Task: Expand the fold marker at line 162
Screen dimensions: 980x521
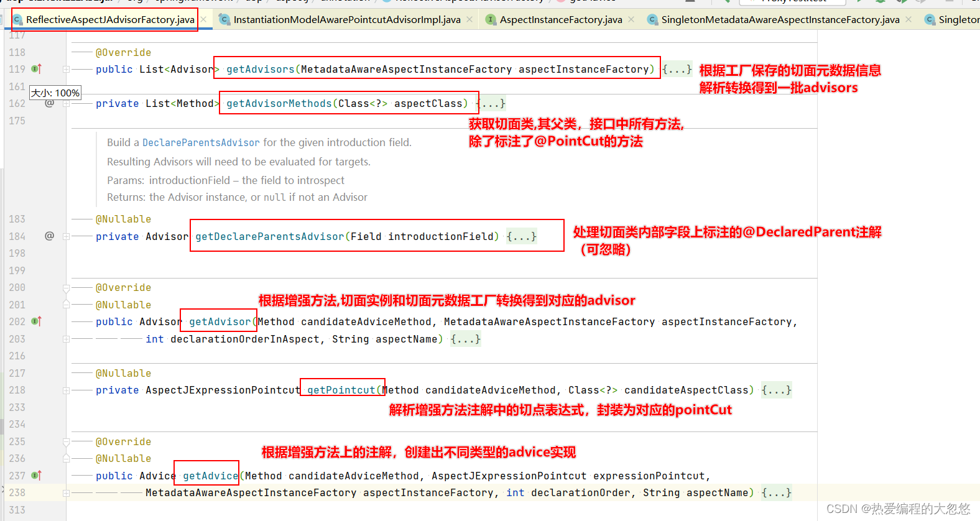Action: (66, 103)
